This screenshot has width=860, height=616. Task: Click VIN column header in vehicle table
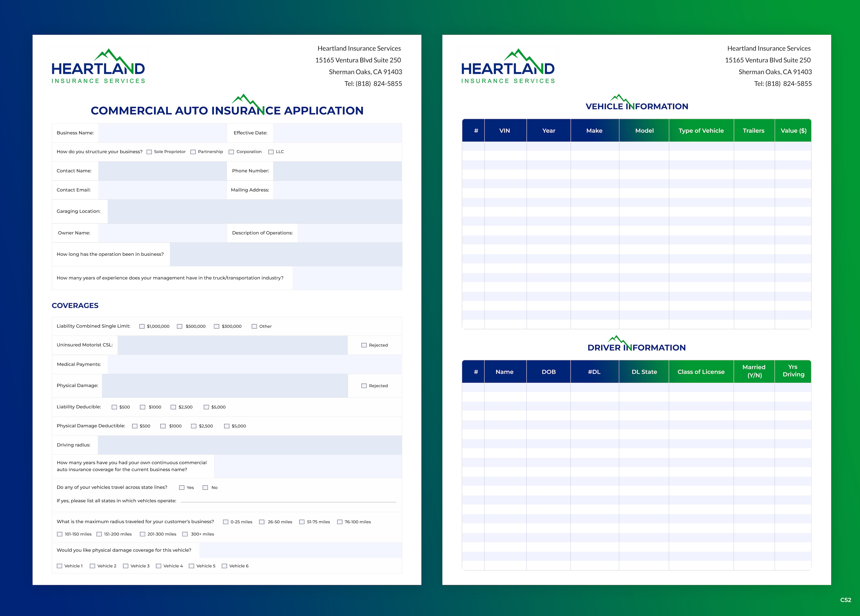click(x=504, y=130)
